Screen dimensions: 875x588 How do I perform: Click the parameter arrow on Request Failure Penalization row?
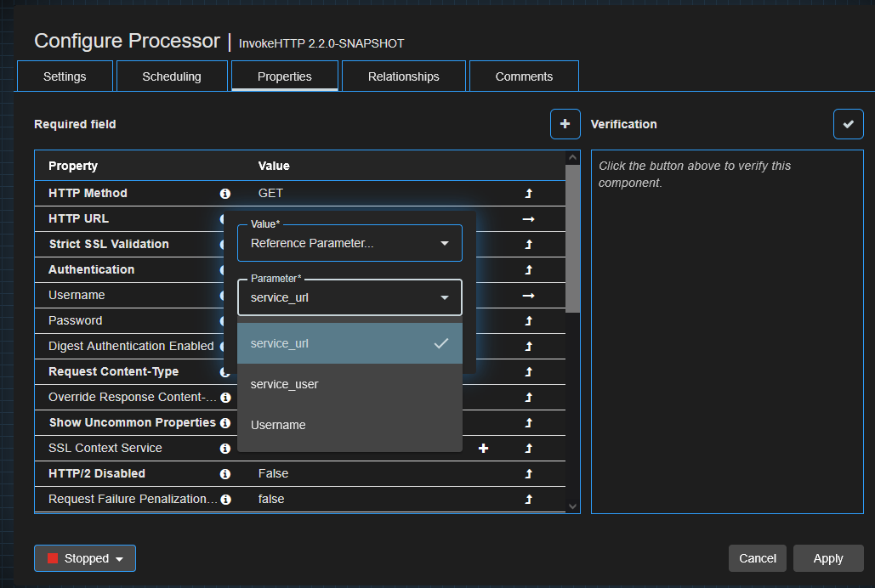point(527,499)
